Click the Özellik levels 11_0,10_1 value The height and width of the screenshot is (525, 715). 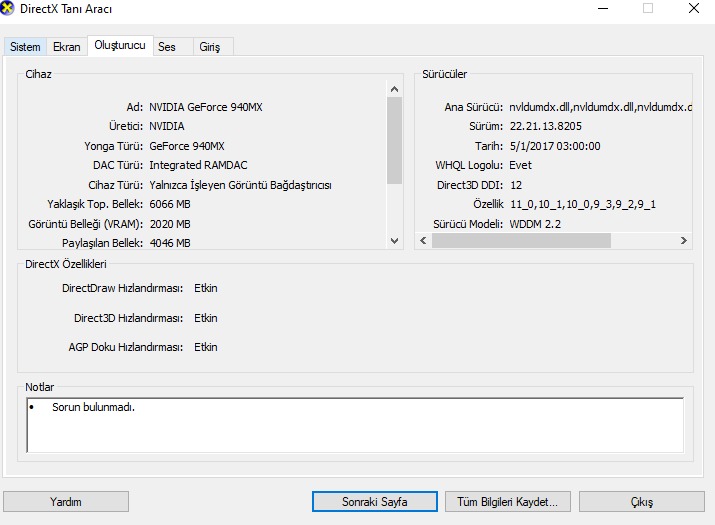583,204
